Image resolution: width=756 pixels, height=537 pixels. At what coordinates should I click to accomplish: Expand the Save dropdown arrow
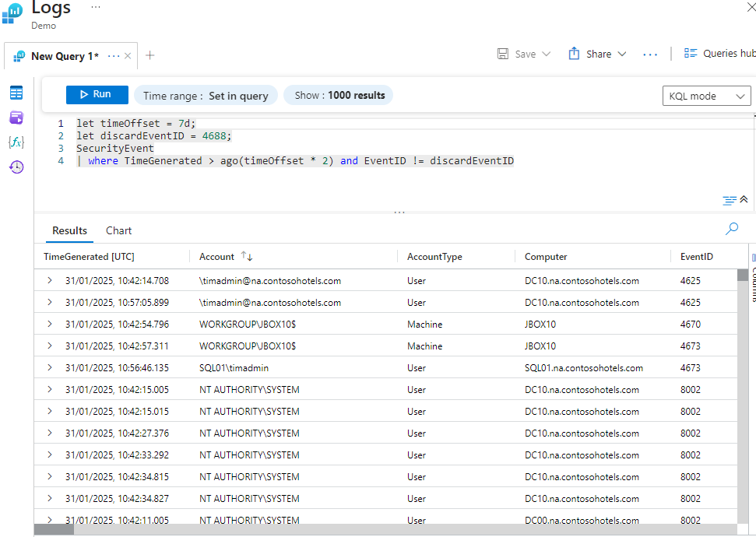[x=547, y=54]
